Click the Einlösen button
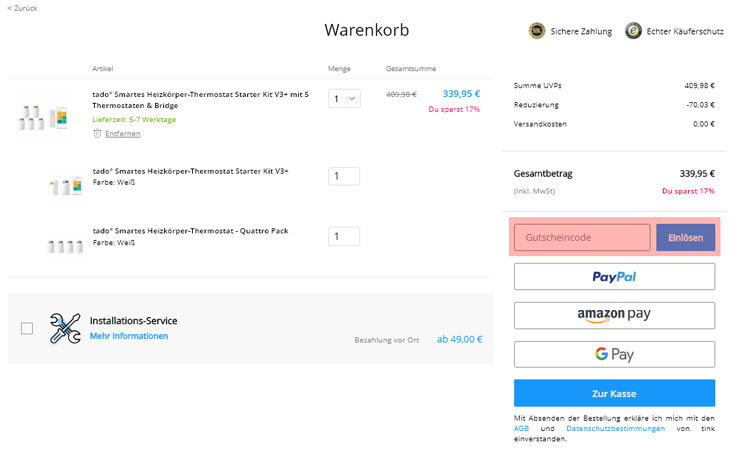The image size is (740, 452). (685, 237)
